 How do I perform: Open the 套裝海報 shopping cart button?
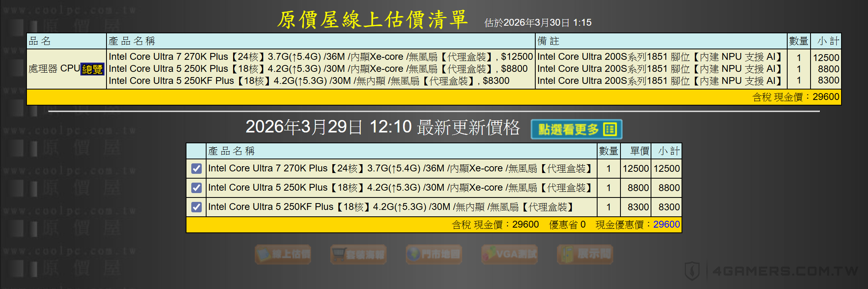pos(358,254)
